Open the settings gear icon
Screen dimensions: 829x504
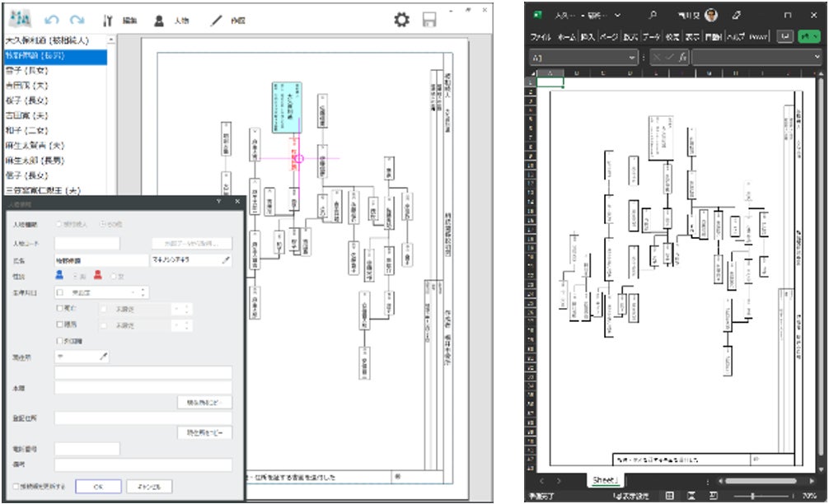(x=401, y=20)
